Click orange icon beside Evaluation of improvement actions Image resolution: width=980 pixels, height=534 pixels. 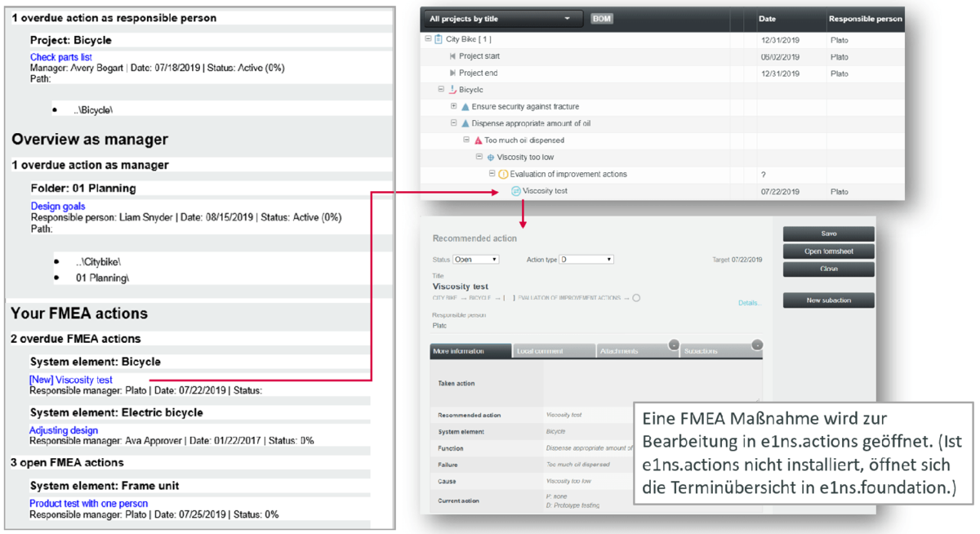coord(503,175)
